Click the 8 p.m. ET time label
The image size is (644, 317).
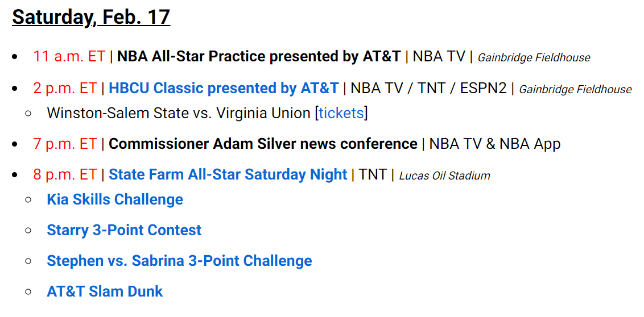(x=65, y=175)
